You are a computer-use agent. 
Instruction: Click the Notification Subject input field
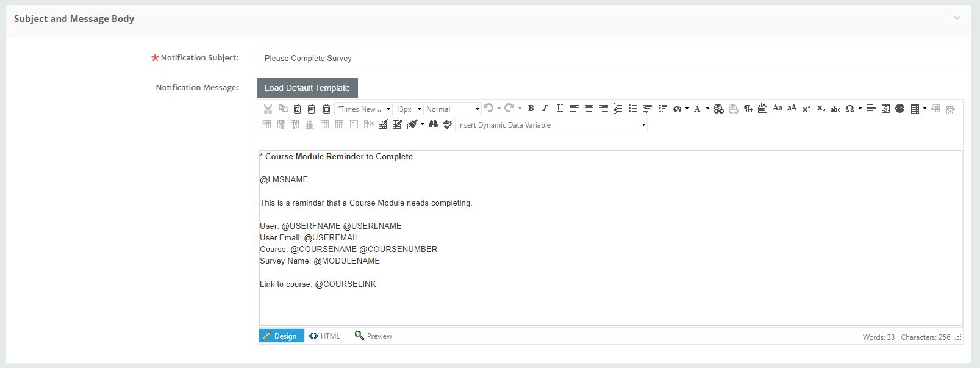click(x=609, y=58)
